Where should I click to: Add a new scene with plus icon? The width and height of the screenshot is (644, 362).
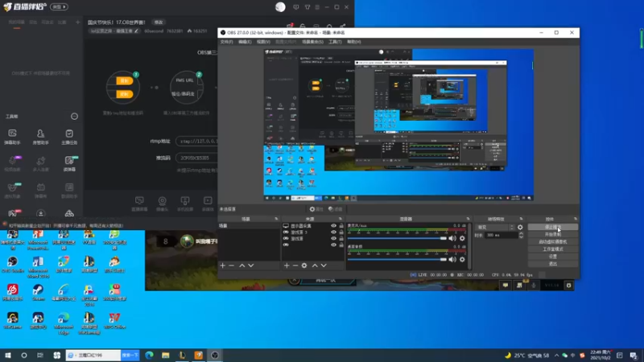click(223, 265)
